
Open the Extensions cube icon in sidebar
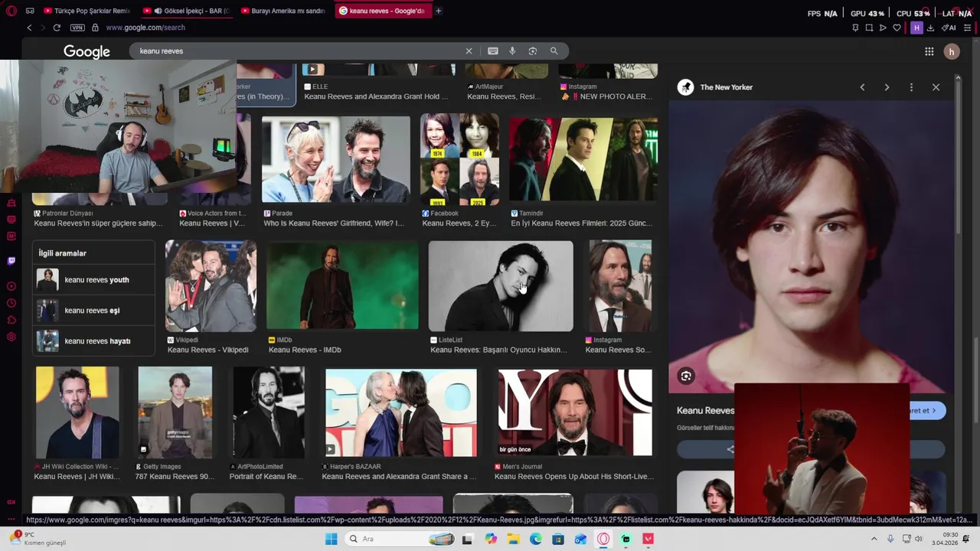pyautogui.click(x=11, y=320)
